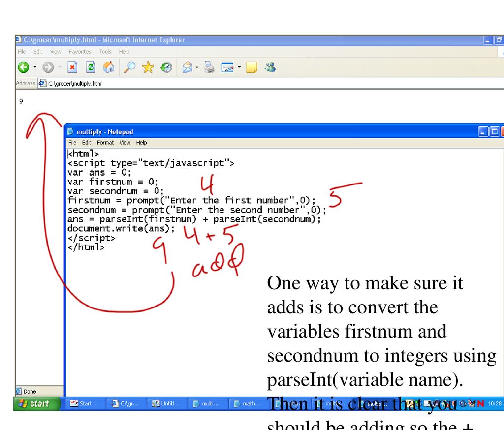504x430 pixels.
Task: Click the gray Forward arrow button
Action: (x=48, y=67)
